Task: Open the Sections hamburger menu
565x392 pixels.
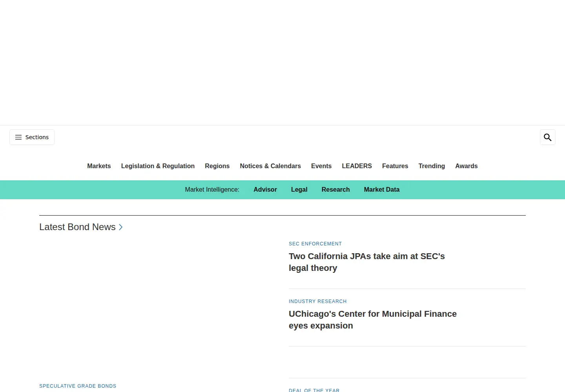Action: click(32, 137)
